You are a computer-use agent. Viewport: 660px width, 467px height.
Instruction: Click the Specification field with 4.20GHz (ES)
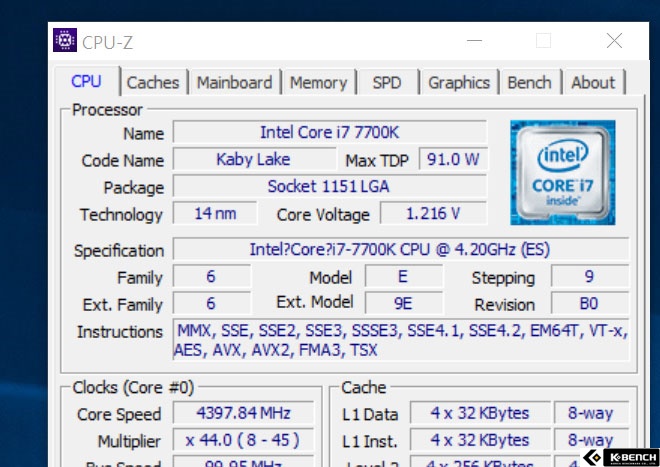pos(401,249)
